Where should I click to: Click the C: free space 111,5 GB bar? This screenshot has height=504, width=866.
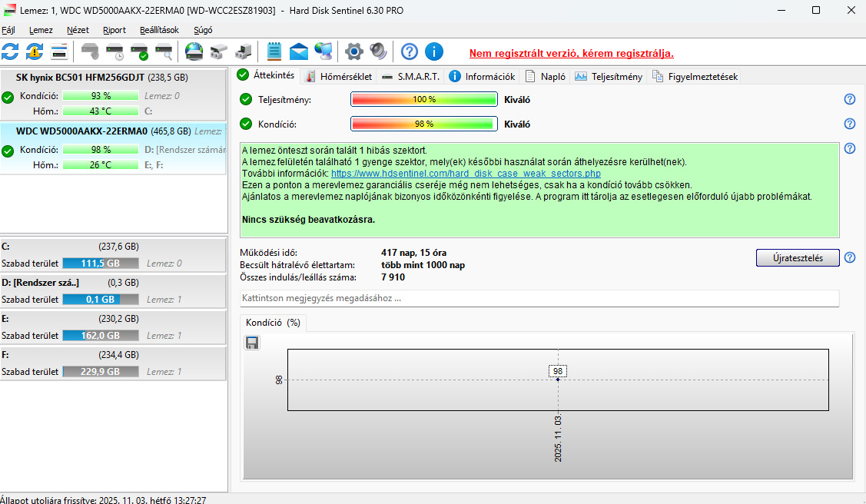click(x=101, y=264)
